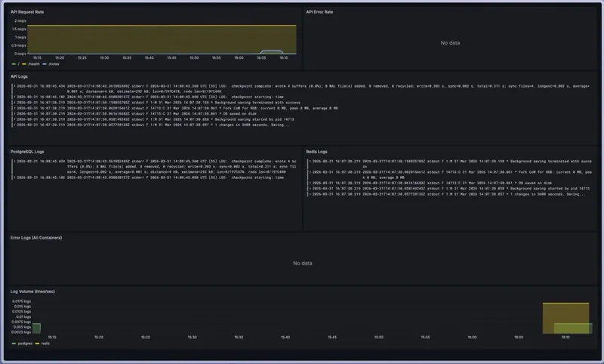
Task: Toggle 'redis' series in Log Volume legend
Action: tap(45, 343)
